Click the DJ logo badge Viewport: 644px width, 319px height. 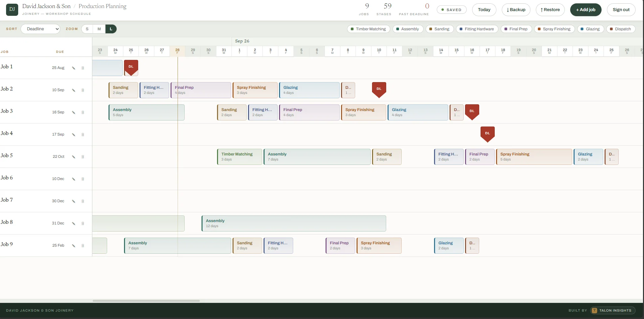(12, 9)
